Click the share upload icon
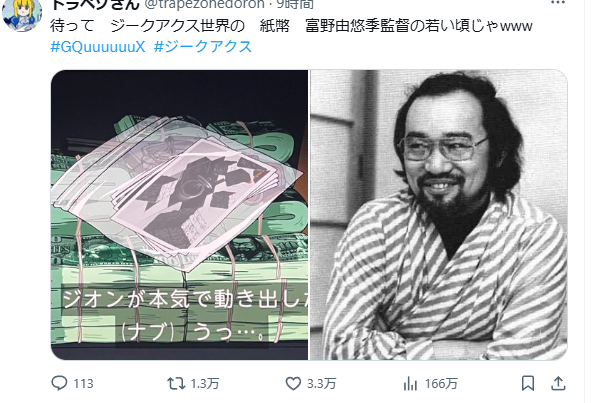 click(558, 383)
